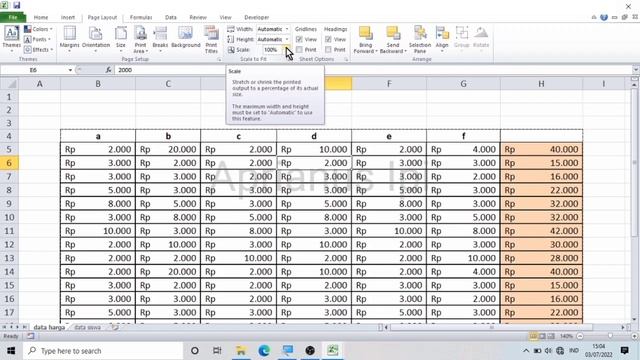Switch to the Review tab

point(198,18)
